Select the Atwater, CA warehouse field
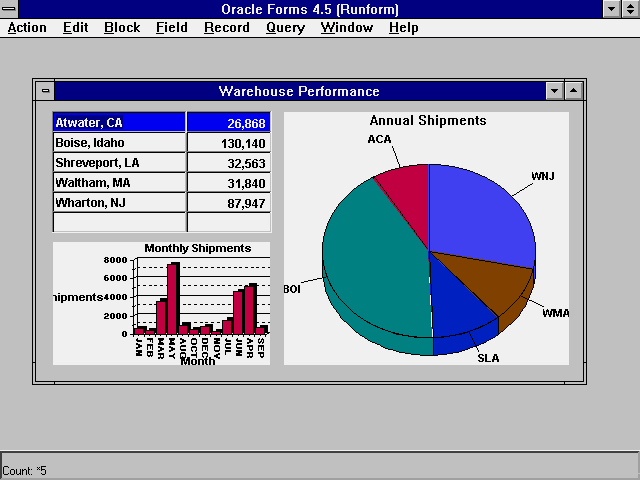640x480 pixels. [x=119, y=123]
